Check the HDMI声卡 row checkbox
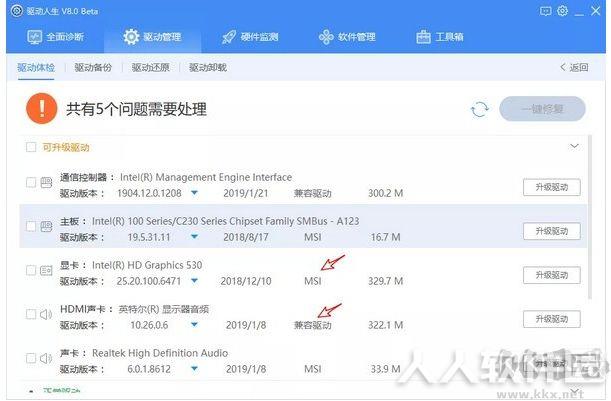Viewport: 611px width, 401px height. tap(31, 314)
